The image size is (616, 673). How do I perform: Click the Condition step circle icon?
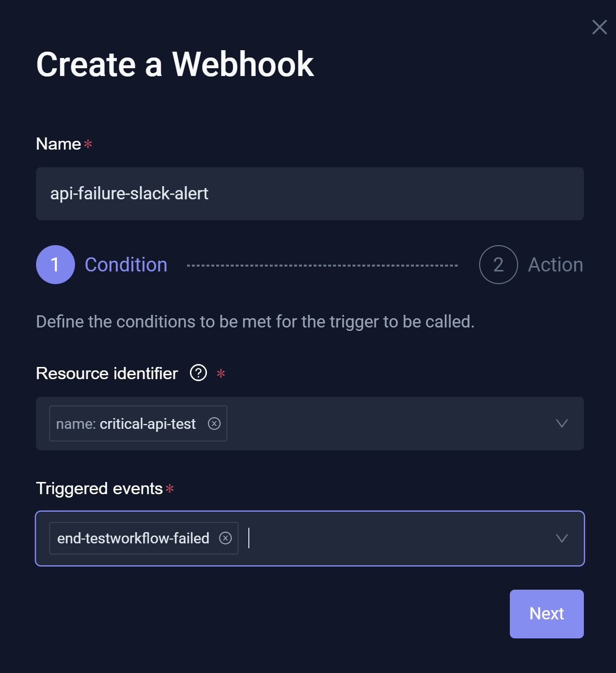tap(55, 265)
